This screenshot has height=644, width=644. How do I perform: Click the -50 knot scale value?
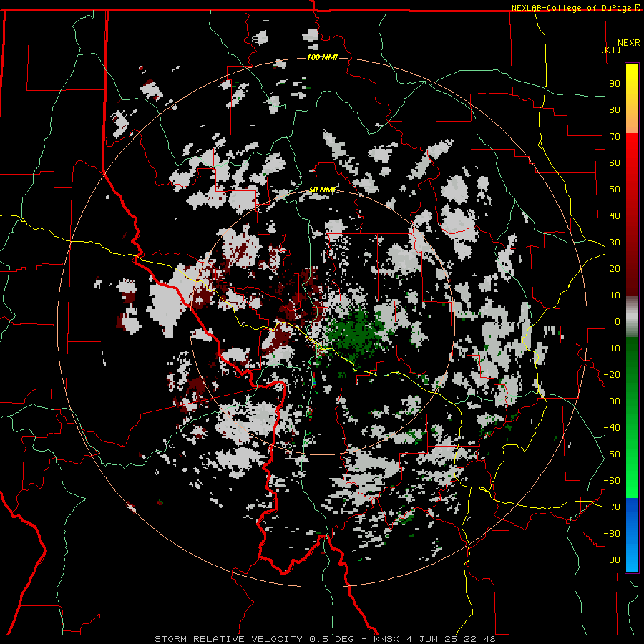click(612, 454)
